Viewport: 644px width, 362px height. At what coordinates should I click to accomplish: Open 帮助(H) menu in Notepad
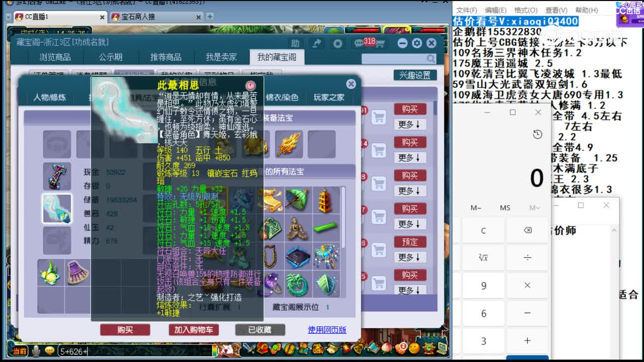click(587, 10)
